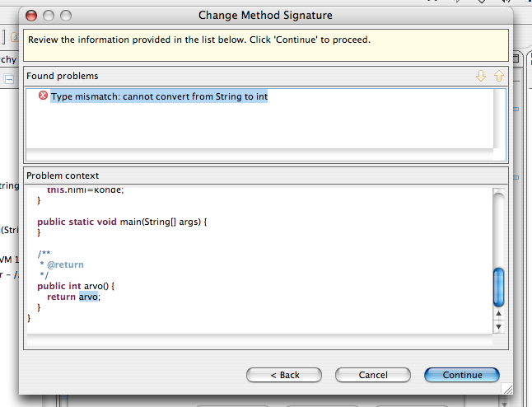Image resolution: width=532 pixels, height=407 pixels.
Task: Click the Back button
Action: pos(284,375)
